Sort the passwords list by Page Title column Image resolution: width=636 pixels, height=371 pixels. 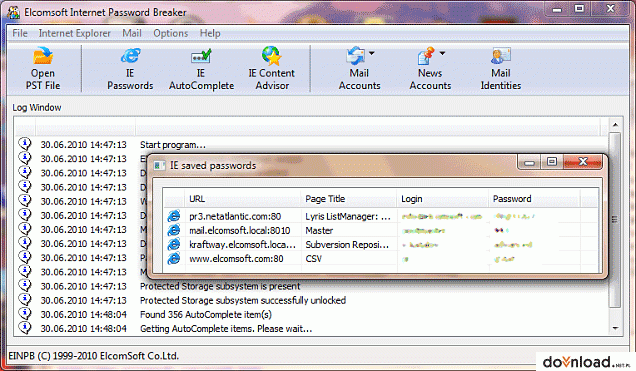pyautogui.click(x=349, y=199)
